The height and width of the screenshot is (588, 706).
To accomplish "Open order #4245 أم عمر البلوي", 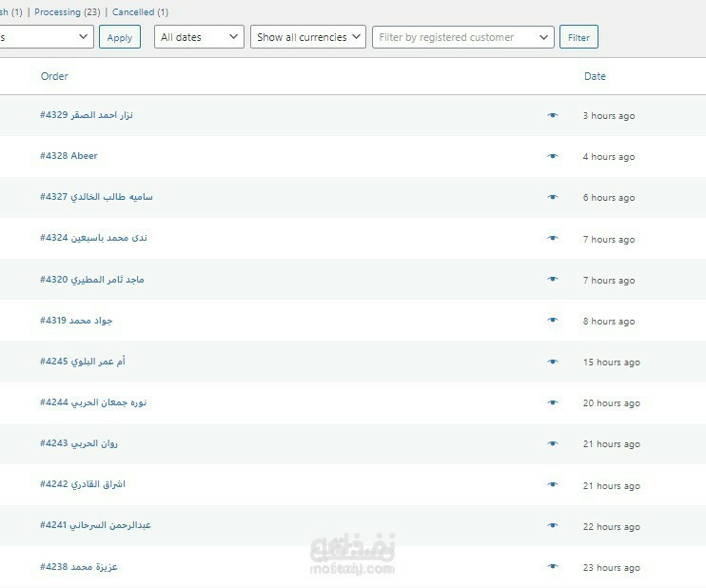I will click(83, 362).
